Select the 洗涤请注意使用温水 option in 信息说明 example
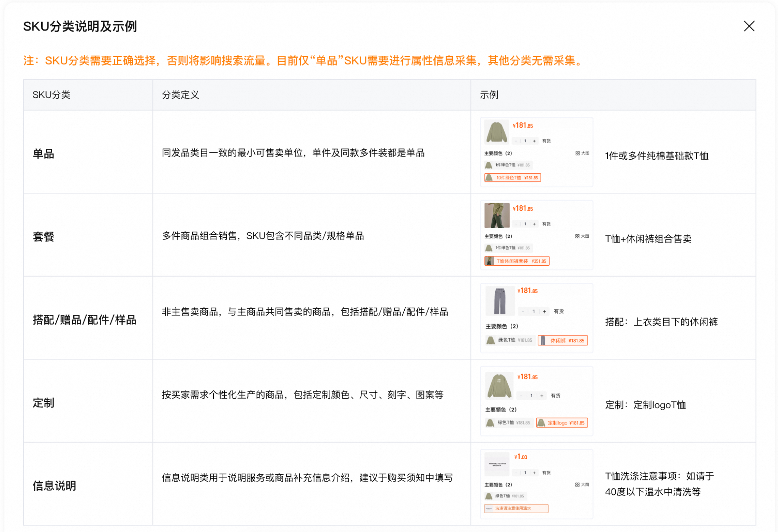Viewport: 778px width, 532px height. pyautogui.click(x=516, y=508)
